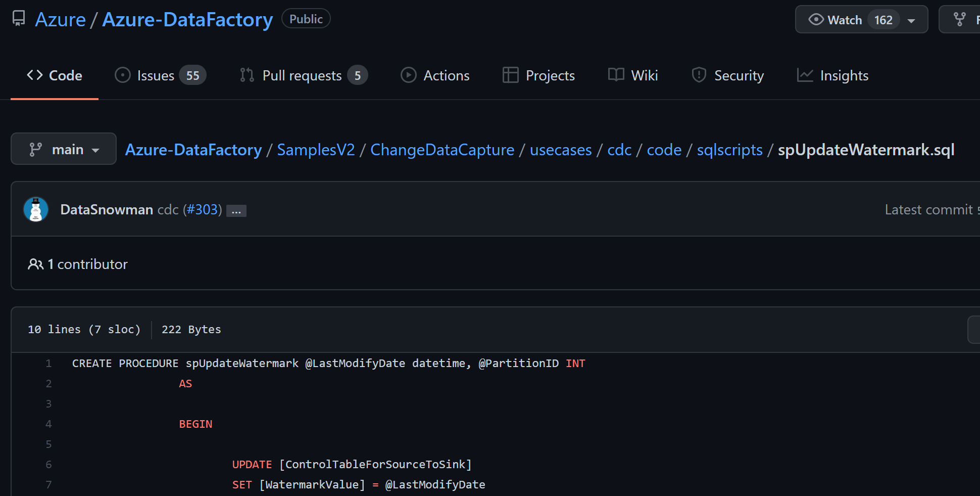
Task: Click the Watch eye icon
Action: [x=816, y=19]
